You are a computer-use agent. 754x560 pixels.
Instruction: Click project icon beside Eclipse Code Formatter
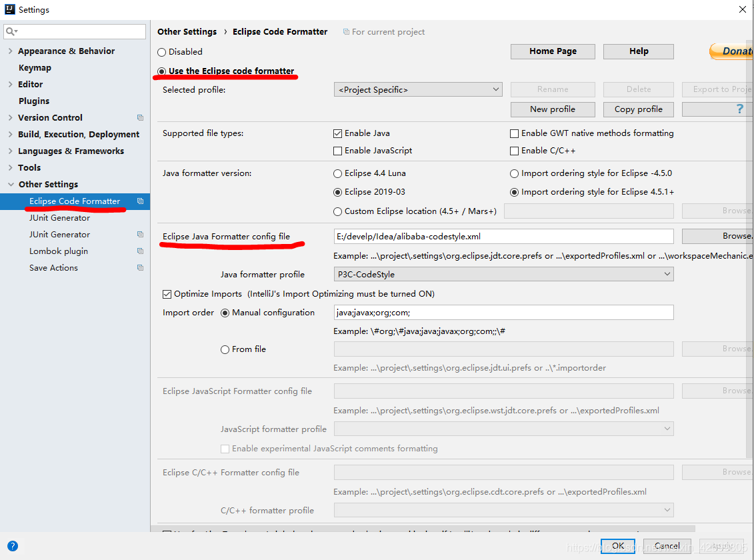coord(141,201)
